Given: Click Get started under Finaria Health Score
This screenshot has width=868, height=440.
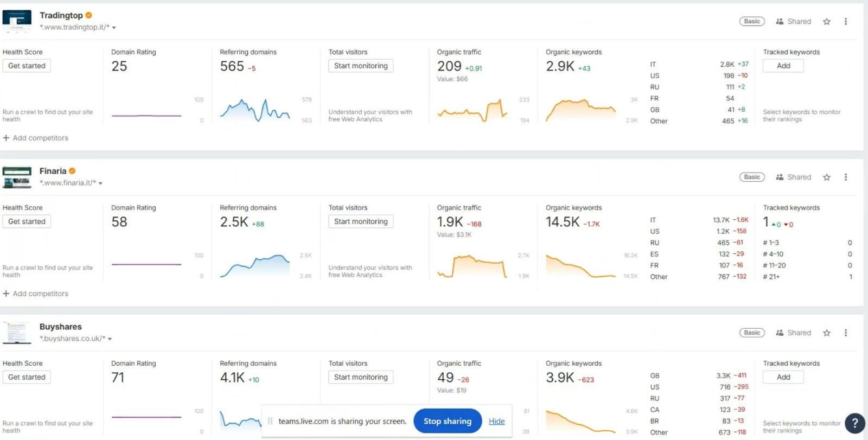Looking at the screenshot, I should [27, 222].
